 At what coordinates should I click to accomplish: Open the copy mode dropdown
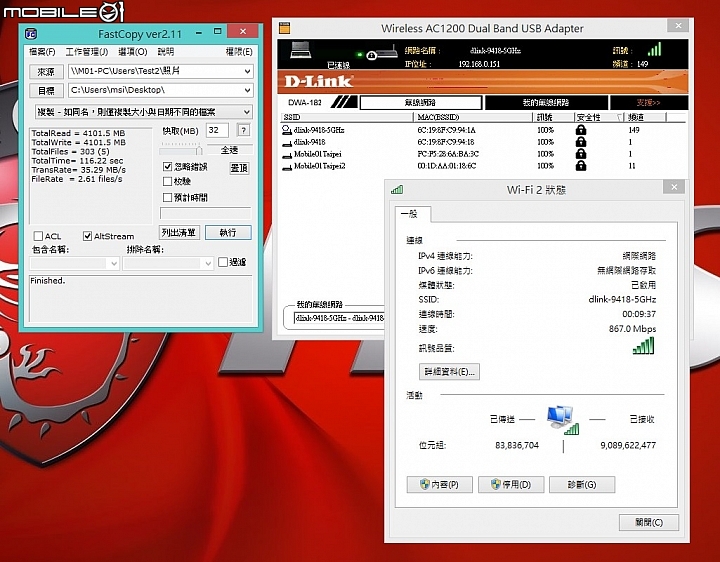(x=247, y=112)
